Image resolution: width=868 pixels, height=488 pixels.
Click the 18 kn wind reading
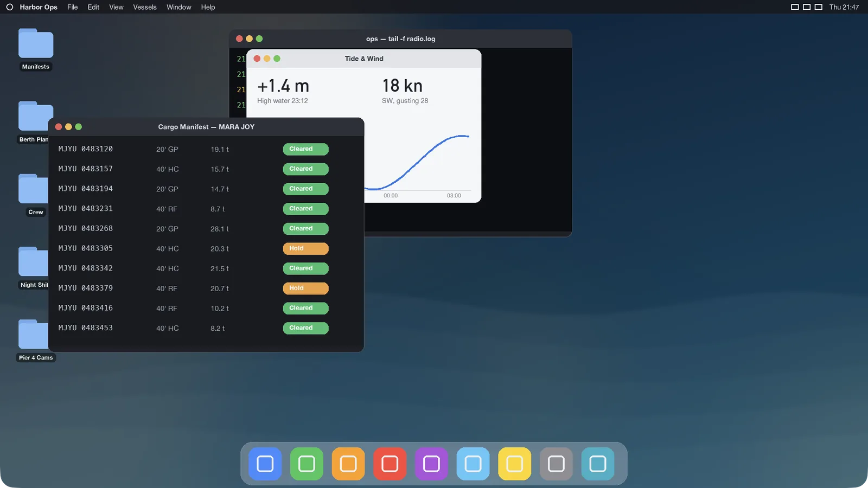[x=402, y=86]
